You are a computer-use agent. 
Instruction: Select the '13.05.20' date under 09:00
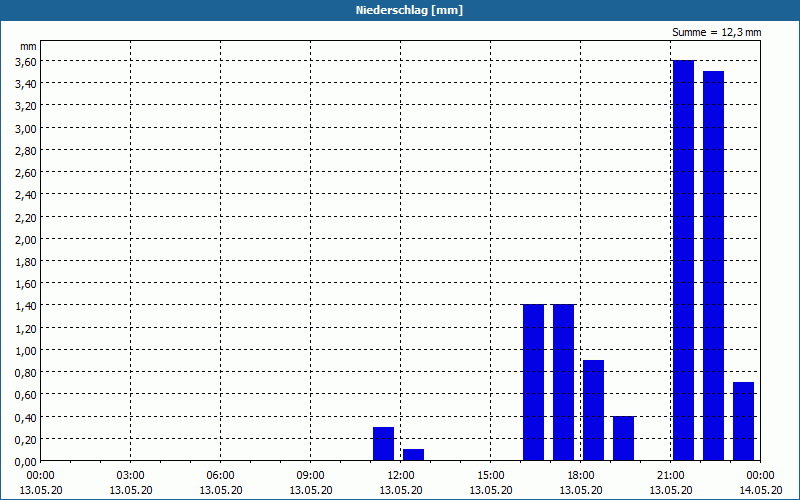311,490
